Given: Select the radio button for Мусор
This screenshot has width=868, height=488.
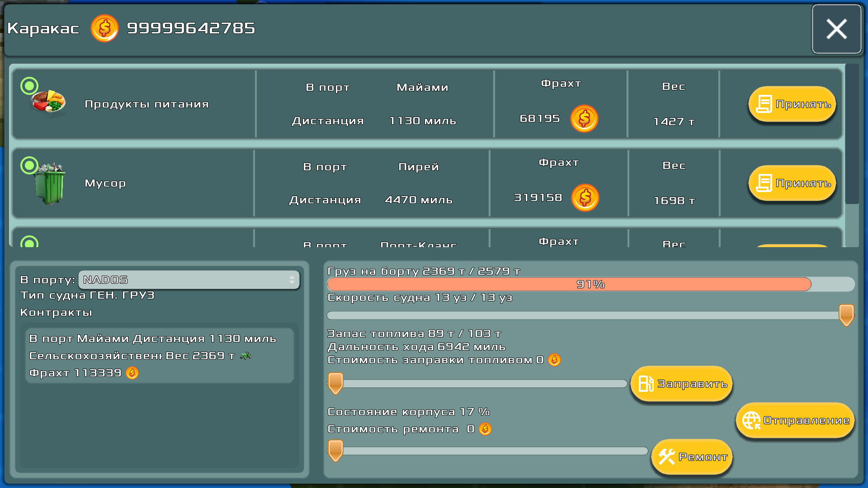Looking at the screenshot, I should (x=29, y=164).
